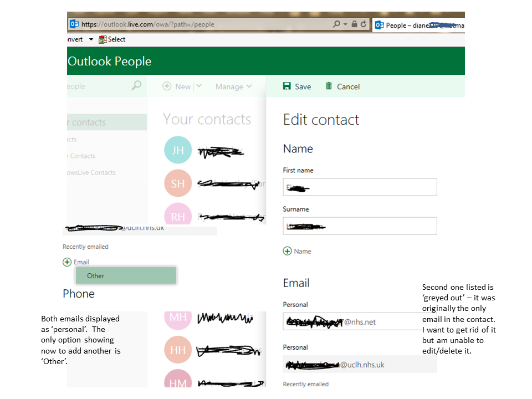Select Your contacts in the sidebar
The width and height of the screenshot is (532, 399).
(107, 122)
